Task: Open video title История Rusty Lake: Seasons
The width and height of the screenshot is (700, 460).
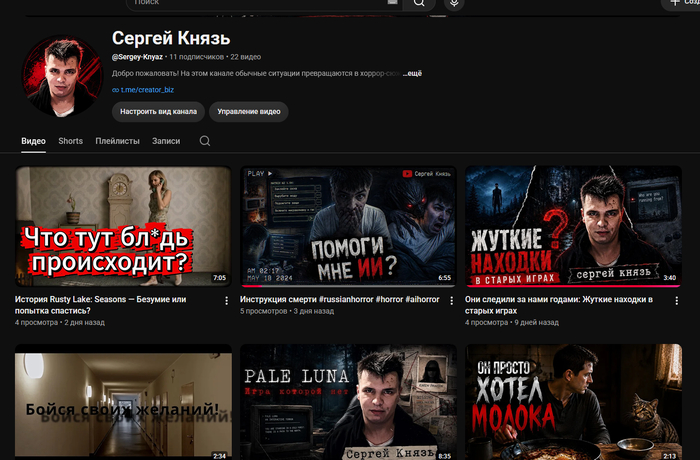Action: (100, 305)
